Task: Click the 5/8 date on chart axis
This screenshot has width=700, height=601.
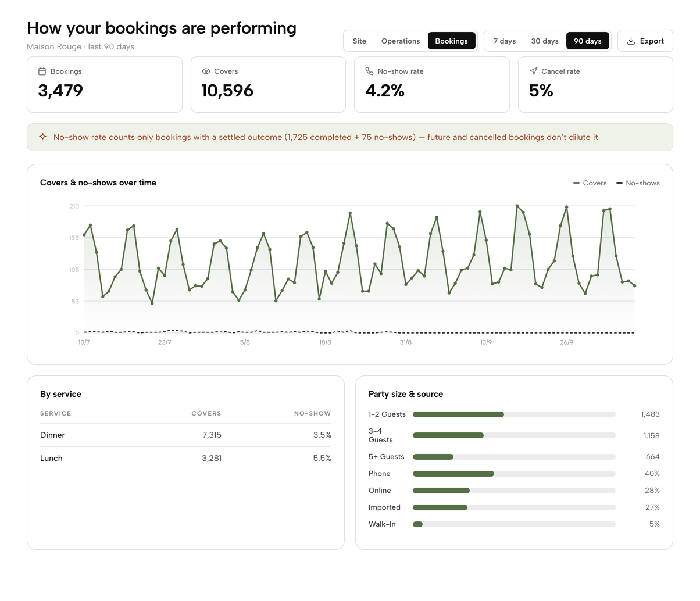Action: 245,342
